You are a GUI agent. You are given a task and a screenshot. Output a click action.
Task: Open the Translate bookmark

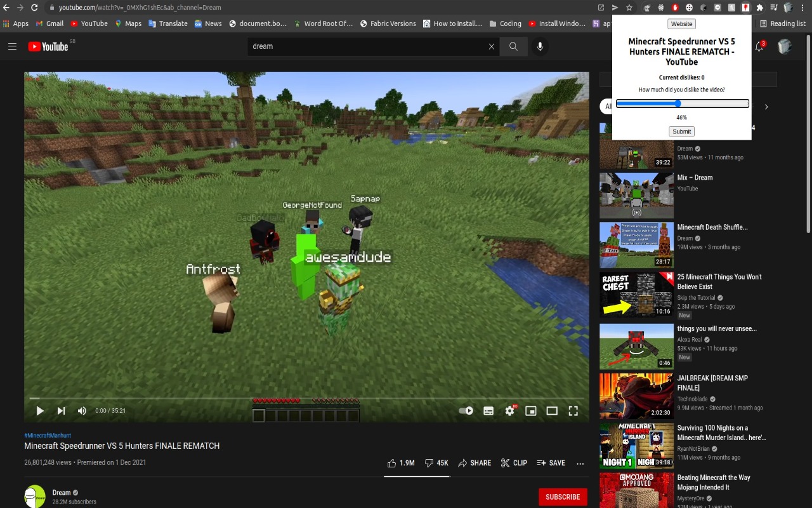tap(168, 23)
